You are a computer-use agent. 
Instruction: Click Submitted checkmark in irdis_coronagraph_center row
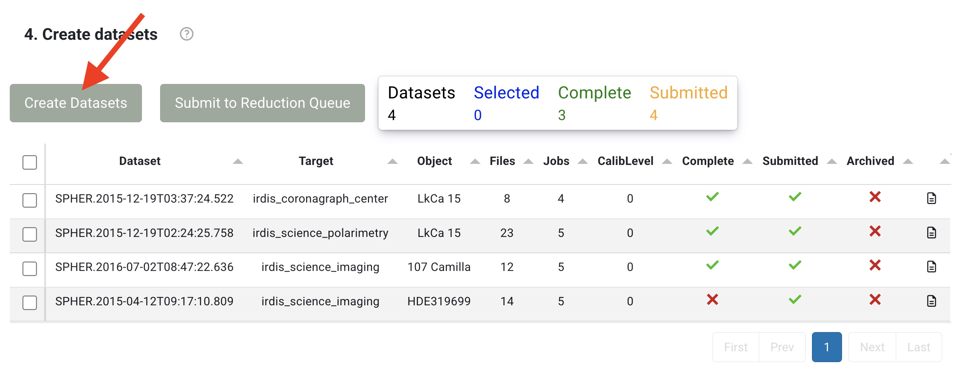[x=795, y=197]
